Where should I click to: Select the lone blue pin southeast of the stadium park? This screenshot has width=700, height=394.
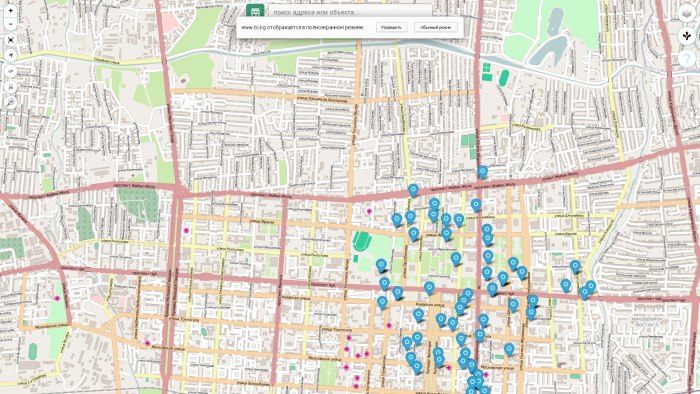click(455, 259)
